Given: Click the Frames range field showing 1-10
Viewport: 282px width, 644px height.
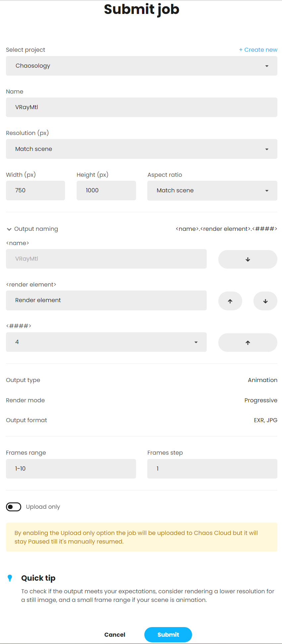Looking at the screenshot, I should 71,469.
